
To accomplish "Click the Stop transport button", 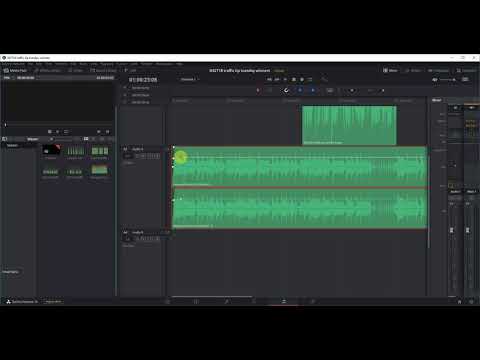I will 294,79.
